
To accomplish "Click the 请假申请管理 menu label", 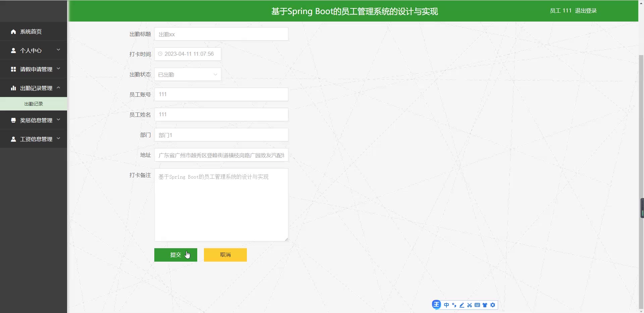I will coord(36,69).
